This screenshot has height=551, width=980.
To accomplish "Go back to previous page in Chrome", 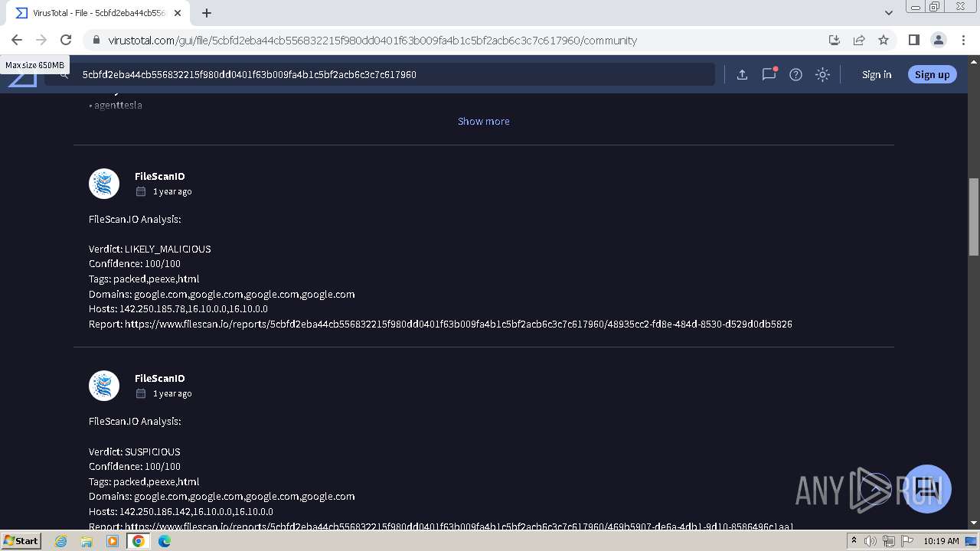I will tap(17, 40).
